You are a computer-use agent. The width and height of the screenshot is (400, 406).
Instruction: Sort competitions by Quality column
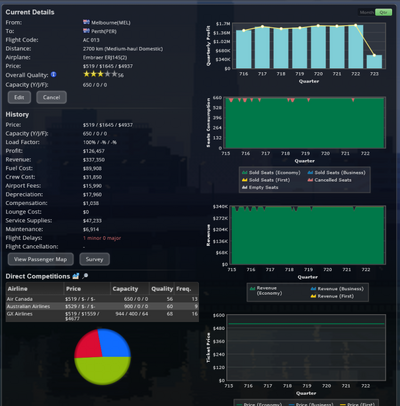coord(162,289)
